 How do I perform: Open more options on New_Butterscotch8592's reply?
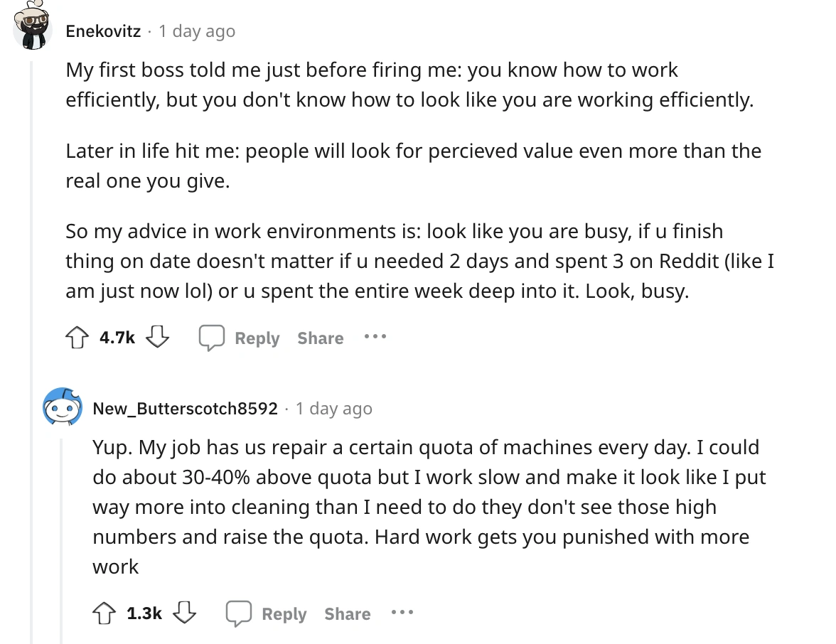(x=402, y=612)
